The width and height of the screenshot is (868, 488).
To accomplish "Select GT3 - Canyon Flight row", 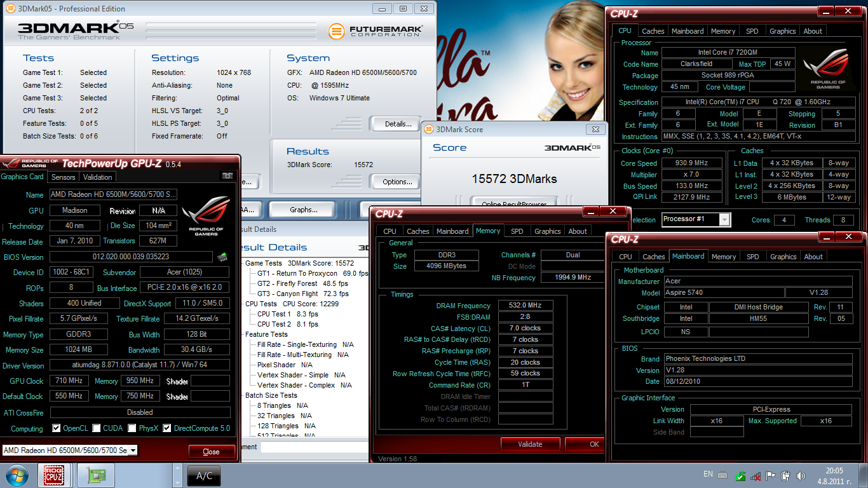I will pos(303,294).
